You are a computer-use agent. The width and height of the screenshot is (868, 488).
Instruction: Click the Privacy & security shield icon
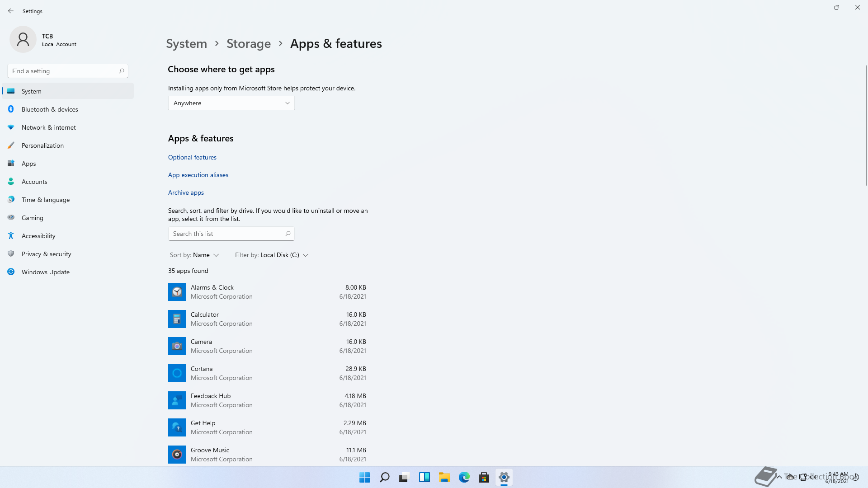pyautogui.click(x=11, y=253)
